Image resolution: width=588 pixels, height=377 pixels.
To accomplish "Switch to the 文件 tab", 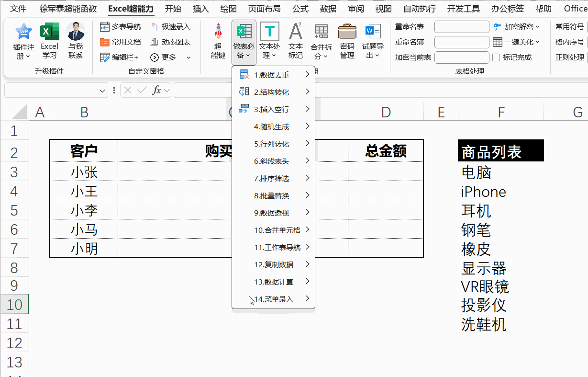I will (x=18, y=9).
